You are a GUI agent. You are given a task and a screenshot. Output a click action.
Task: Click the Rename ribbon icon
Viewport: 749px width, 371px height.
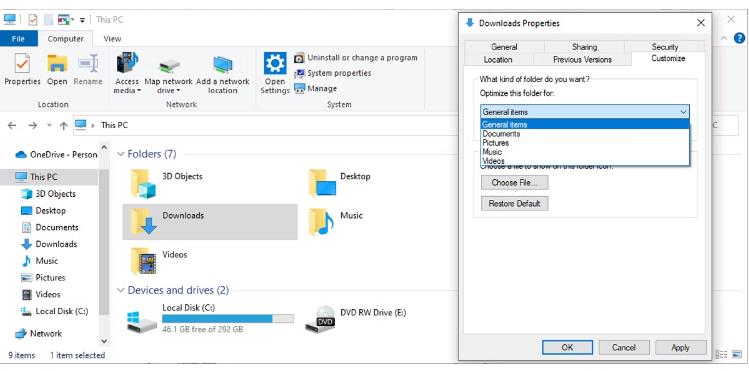pos(88,63)
